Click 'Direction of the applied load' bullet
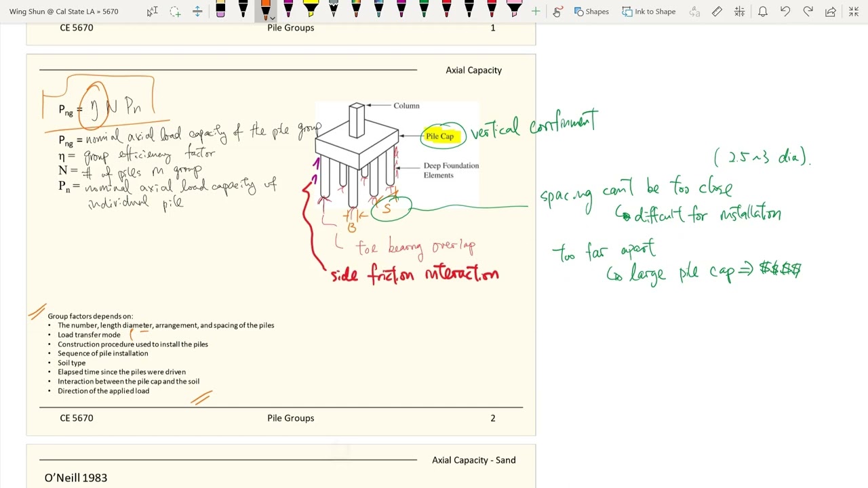The height and width of the screenshot is (488, 868). tap(103, 391)
